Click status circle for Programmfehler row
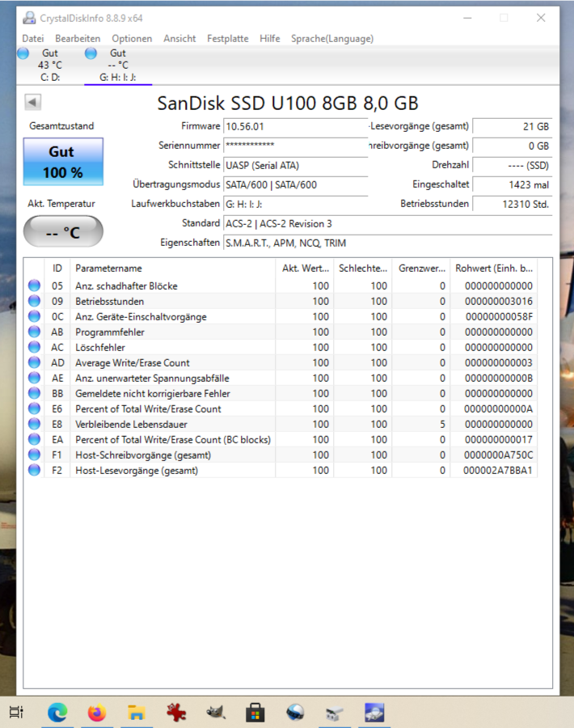The height and width of the screenshot is (728, 574). [x=34, y=332]
